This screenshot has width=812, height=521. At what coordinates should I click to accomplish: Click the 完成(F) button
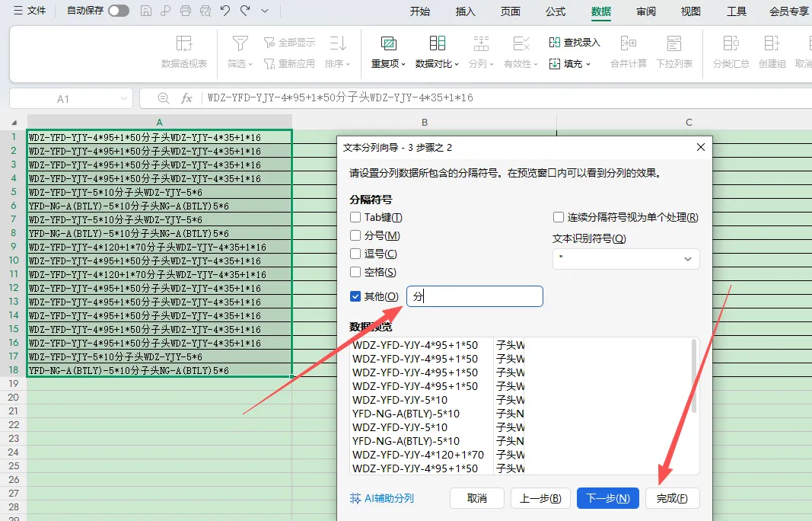click(672, 498)
